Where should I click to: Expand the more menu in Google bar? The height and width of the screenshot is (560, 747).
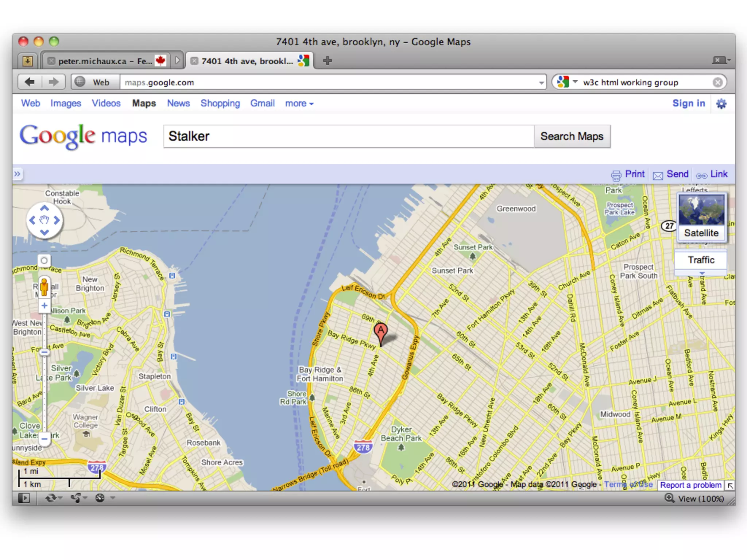click(x=299, y=104)
